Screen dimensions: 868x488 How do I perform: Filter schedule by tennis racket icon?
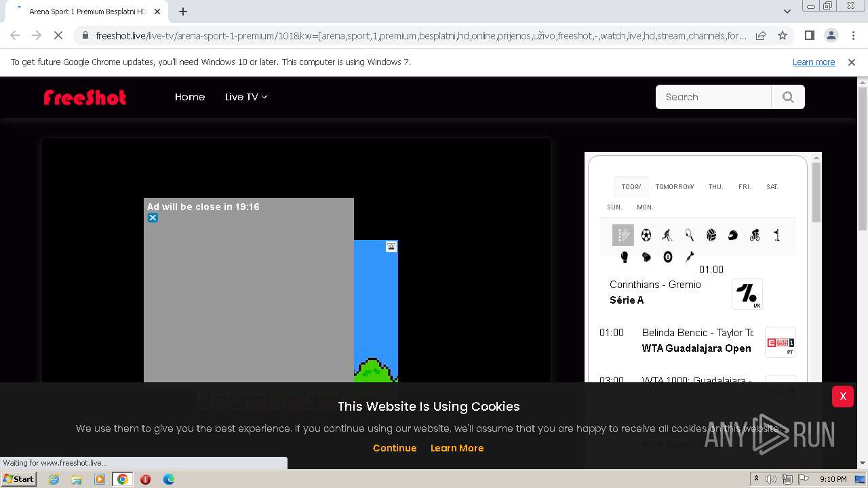click(690, 235)
